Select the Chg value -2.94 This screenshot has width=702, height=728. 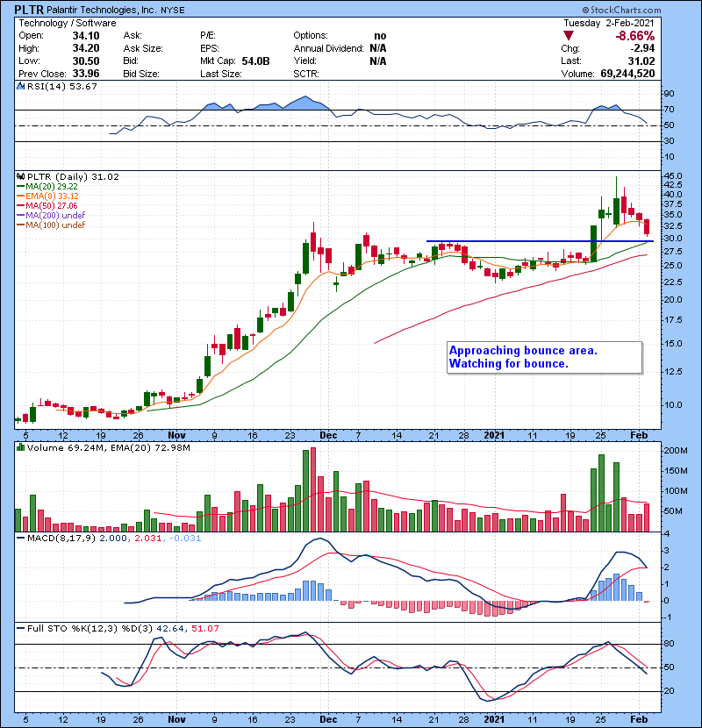tap(642, 48)
